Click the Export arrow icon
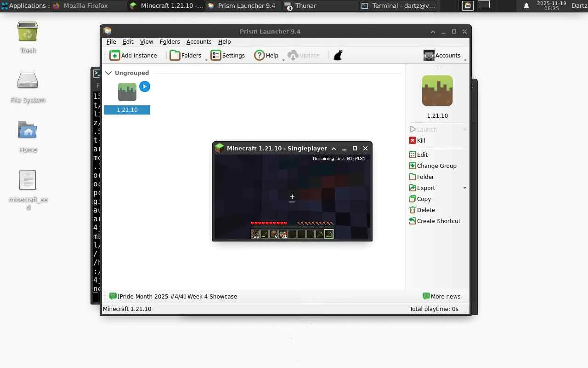Image resolution: width=588 pixels, height=368 pixels. [413, 188]
